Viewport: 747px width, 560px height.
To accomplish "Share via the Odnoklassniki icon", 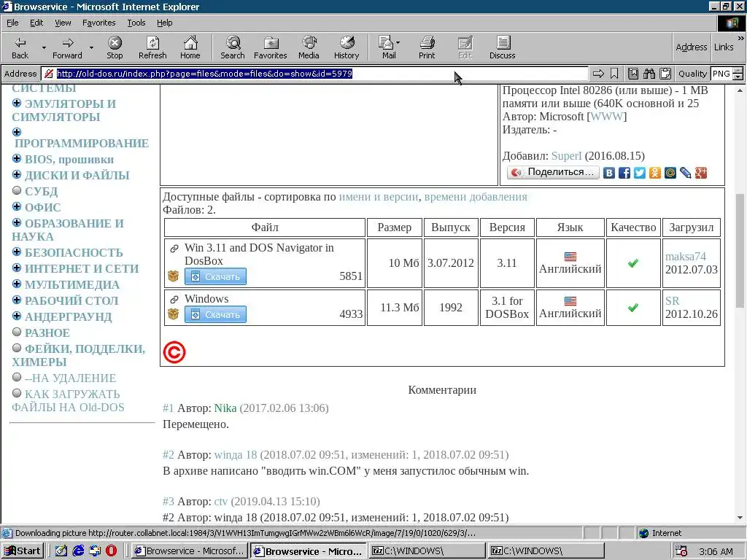I will pos(654,173).
